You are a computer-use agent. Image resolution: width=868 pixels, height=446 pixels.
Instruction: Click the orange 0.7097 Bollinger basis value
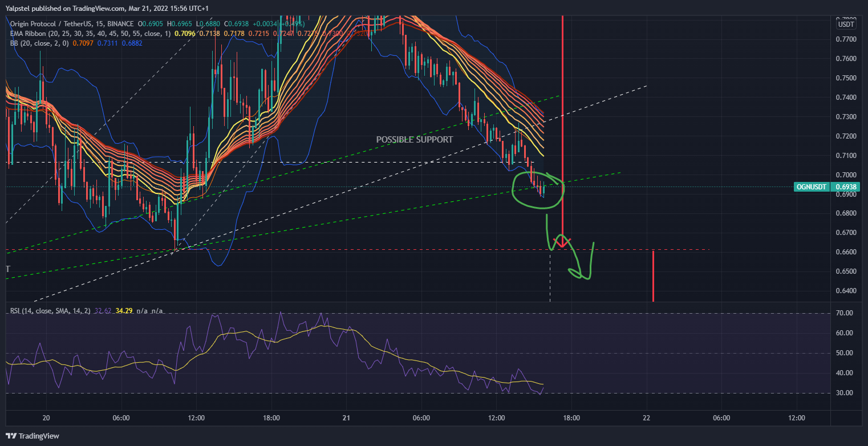(83, 43)
